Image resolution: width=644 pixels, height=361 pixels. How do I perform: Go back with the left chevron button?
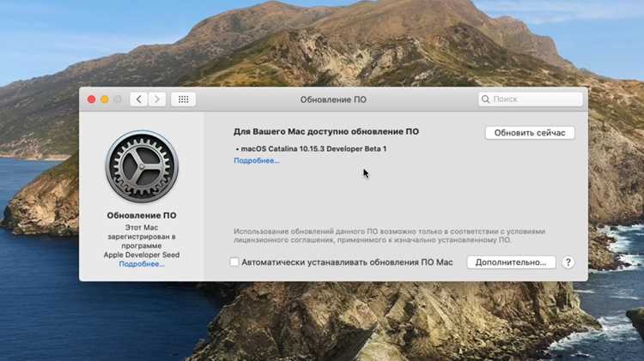pos(139,99)
